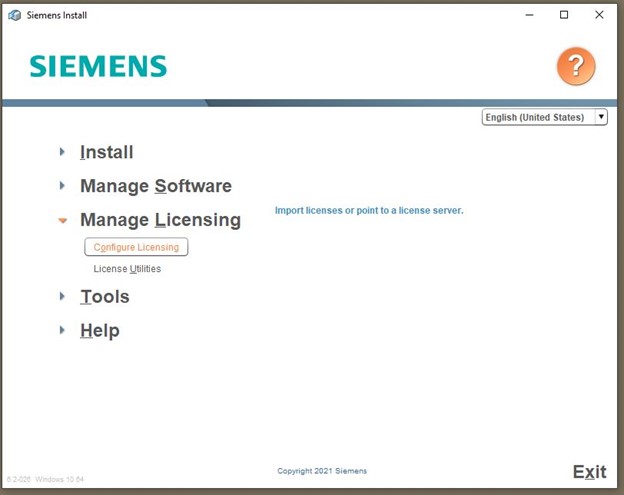
Task: Minimize the Siemens Install window
Action: tap(529, 15)
